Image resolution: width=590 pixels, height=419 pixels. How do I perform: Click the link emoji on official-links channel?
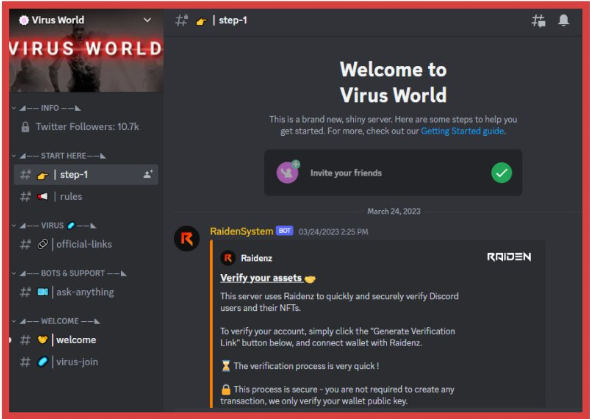pyautogui.click(x=43, y=244)
